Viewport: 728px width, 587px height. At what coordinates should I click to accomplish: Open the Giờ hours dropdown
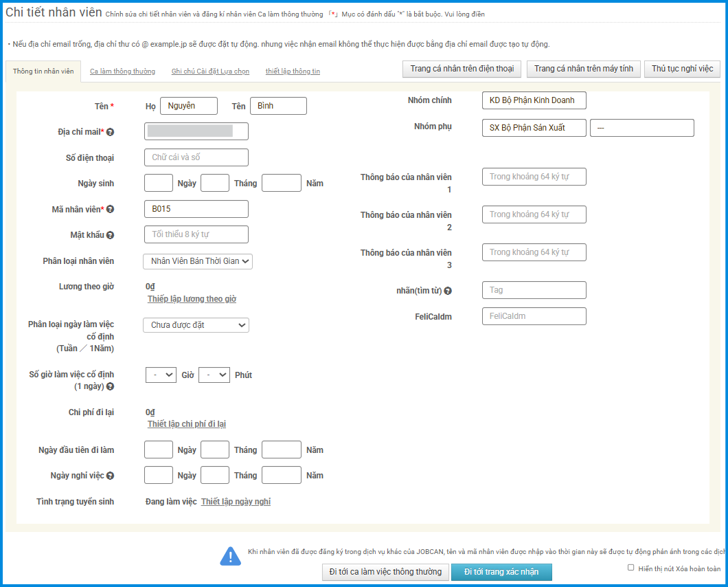click(161, 375)
